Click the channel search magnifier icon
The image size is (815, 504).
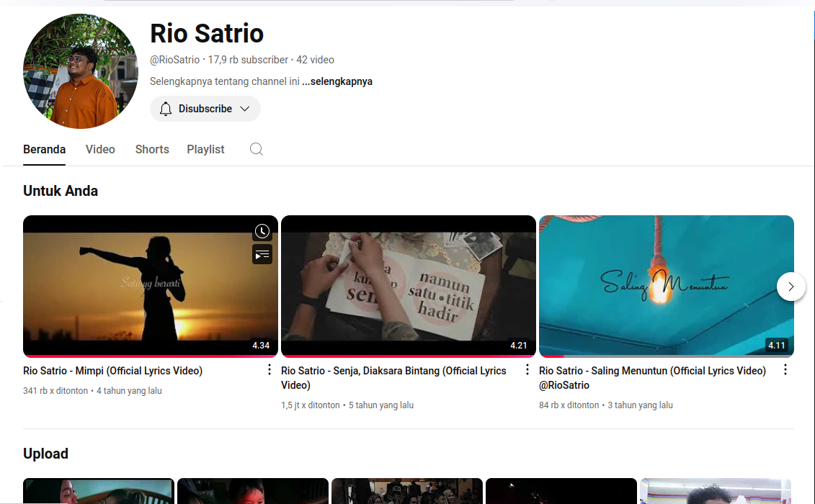click(256, 149)
